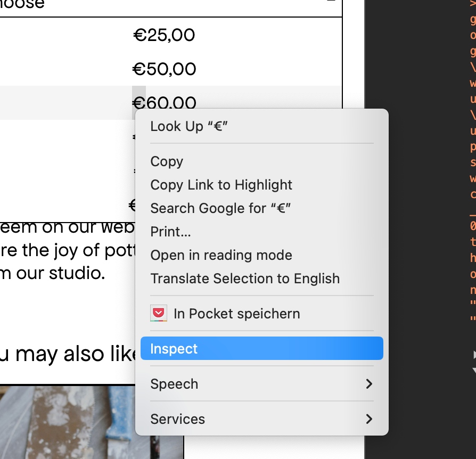Click Look Up "€" menu entry
Image resolution: width=476 pixels, height=459 pixels.
click(189, 126)
